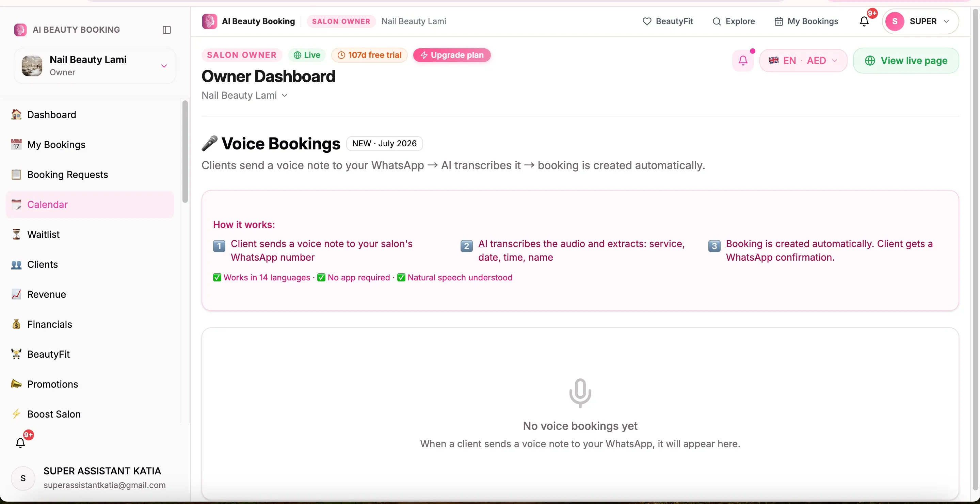Viewport: 980px width, 504px height.
Task: Click the Voice Bookings heading
Action: pos(281,143)
